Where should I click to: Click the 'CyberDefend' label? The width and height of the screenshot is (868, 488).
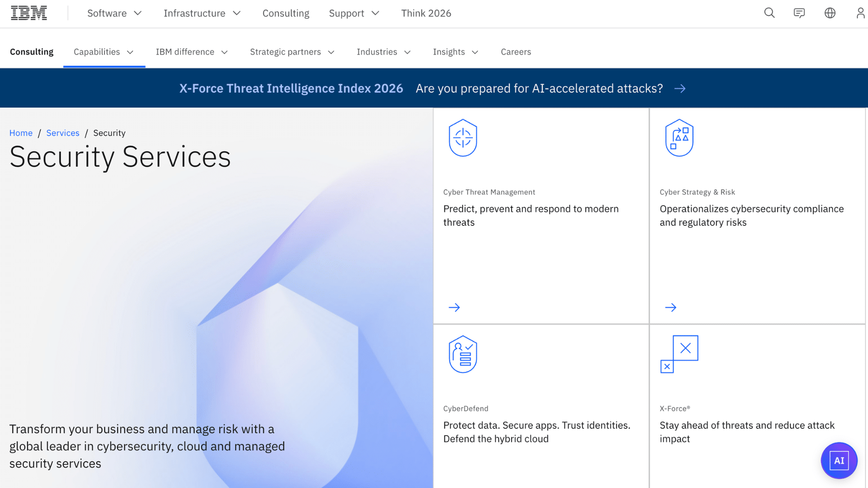tap(466, 408)
